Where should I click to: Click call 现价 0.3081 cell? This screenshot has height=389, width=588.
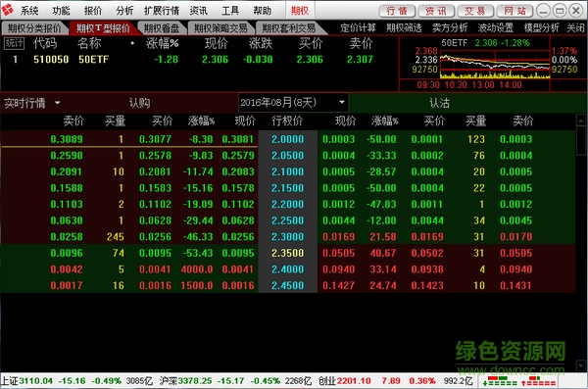(238, 139)
